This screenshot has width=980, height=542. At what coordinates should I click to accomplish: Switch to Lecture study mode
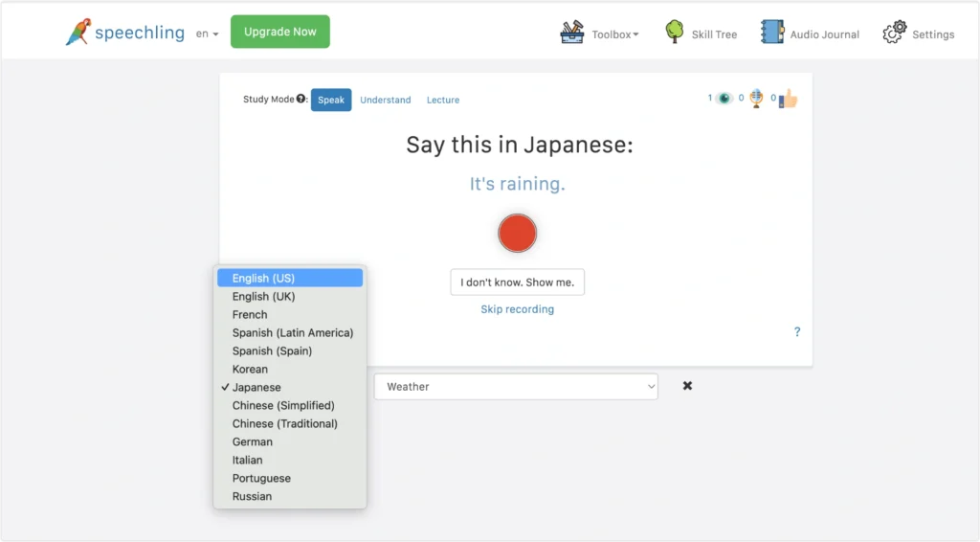click(x=443, y=100)
